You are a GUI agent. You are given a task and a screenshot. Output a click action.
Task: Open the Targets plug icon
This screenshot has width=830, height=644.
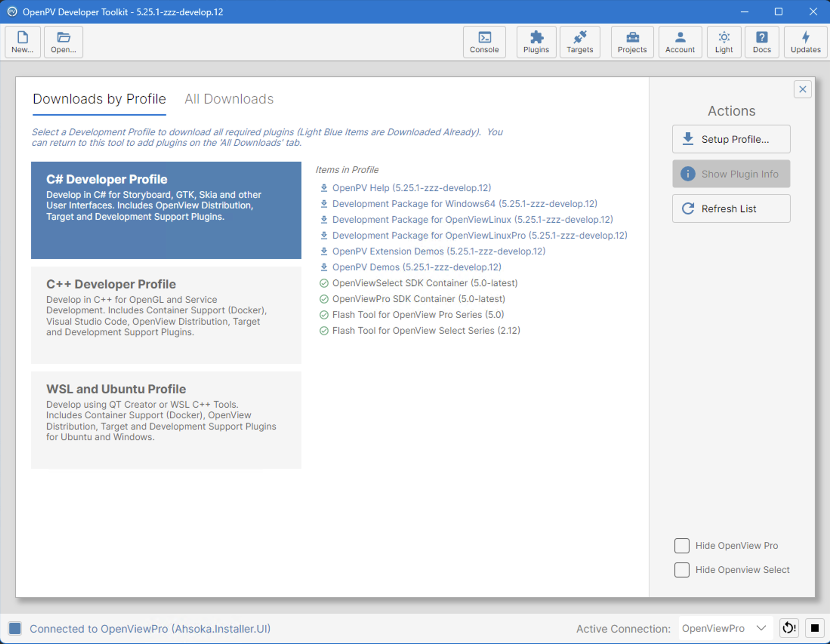coord(580,42)
